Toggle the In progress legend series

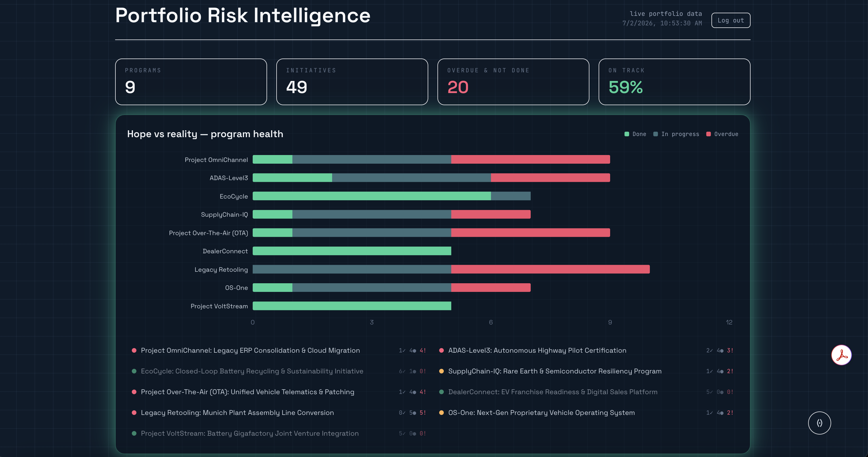676,134
